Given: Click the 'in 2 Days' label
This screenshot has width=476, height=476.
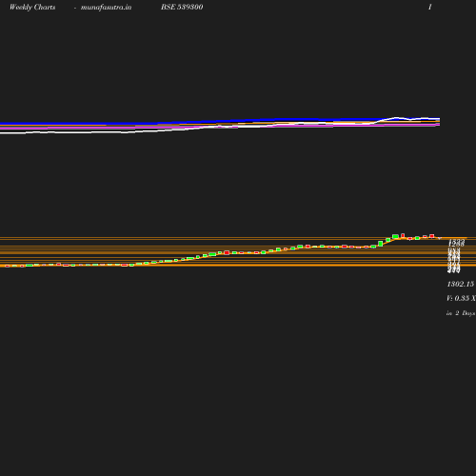Looking at the screenshot, I should pyautogui.click(x=461, y=313).
